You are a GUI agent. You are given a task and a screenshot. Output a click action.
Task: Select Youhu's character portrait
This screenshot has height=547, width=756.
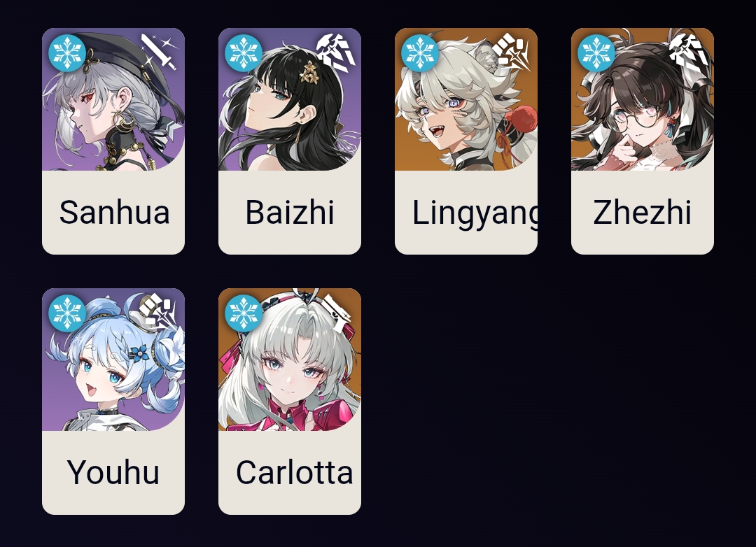[113, 360]
